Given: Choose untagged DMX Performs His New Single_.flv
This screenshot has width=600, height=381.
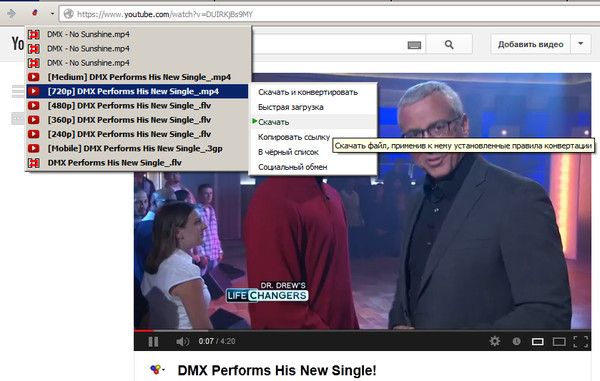Looking at the screenshot, I should click(x=138, y=163).
